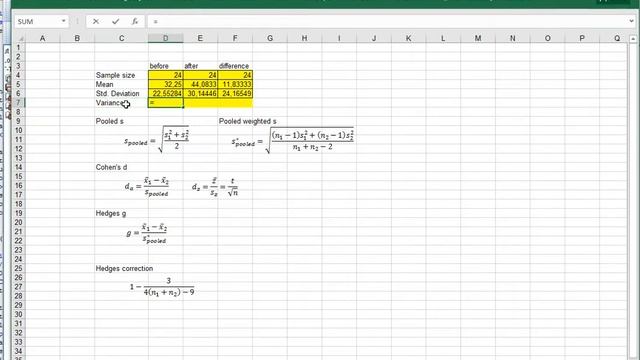This screenshot has height=360, width=640.
Task: Select the d z t over root n formula
Action: point(215,187)
